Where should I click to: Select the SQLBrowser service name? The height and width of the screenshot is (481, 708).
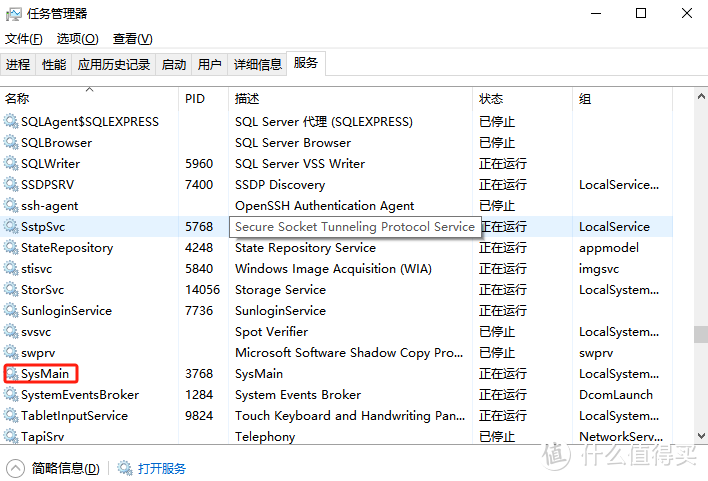(56, 143)
